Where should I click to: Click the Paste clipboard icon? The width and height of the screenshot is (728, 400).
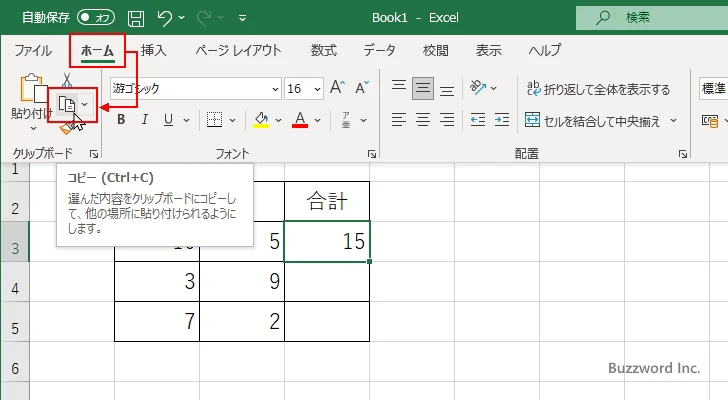(32, 87)
